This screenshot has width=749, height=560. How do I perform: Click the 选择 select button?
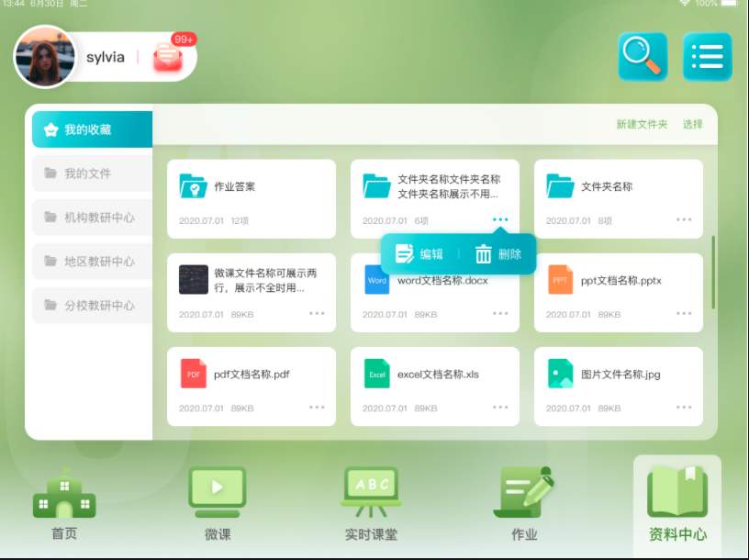click(x=695, y=126)
